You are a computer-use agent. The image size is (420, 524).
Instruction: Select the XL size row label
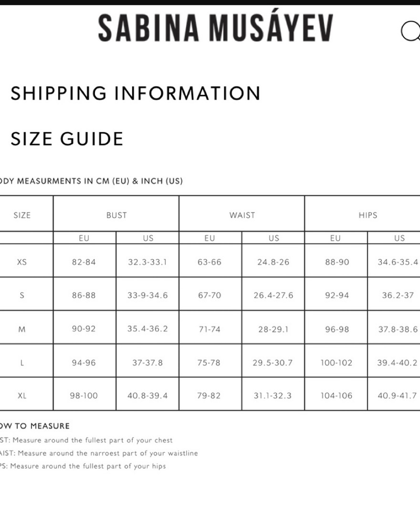(22, 396)
